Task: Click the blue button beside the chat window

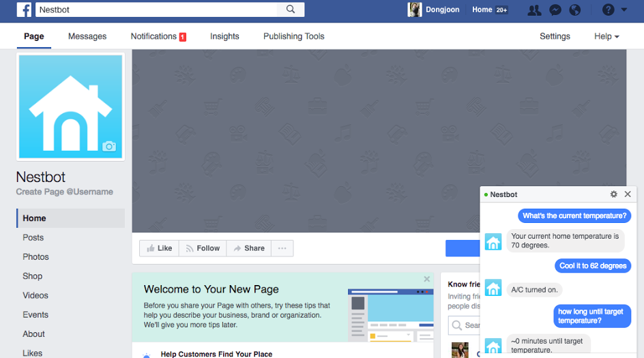Action: (463, 248)
